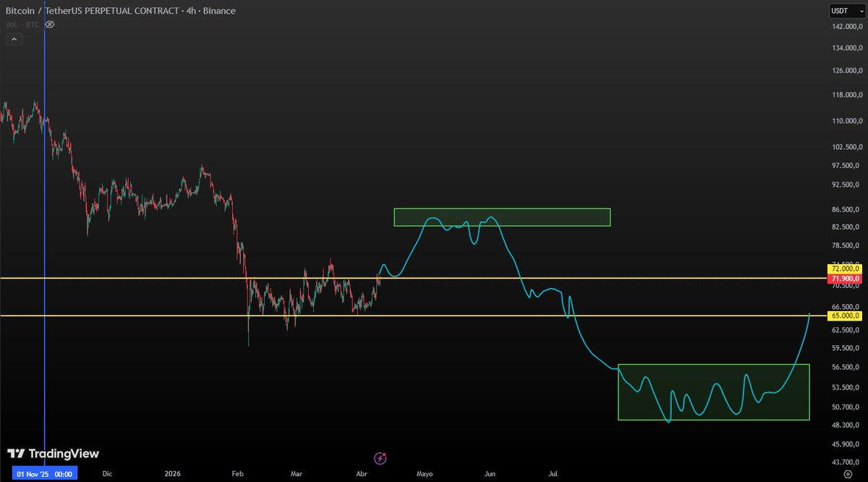Select the 65.000,0 yellow price label
The height and width of the screenshot is (482, 868).
[x=845, y=316]
